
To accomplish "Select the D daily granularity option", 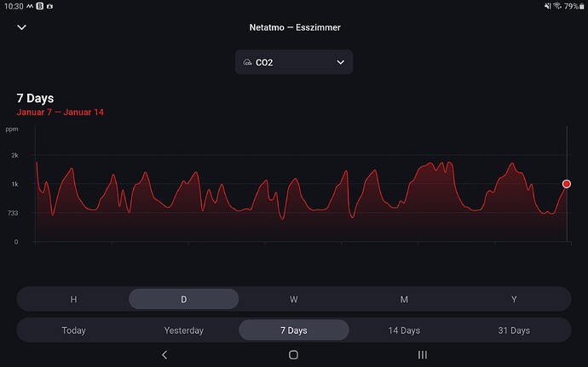I will [x=184, y=299].
